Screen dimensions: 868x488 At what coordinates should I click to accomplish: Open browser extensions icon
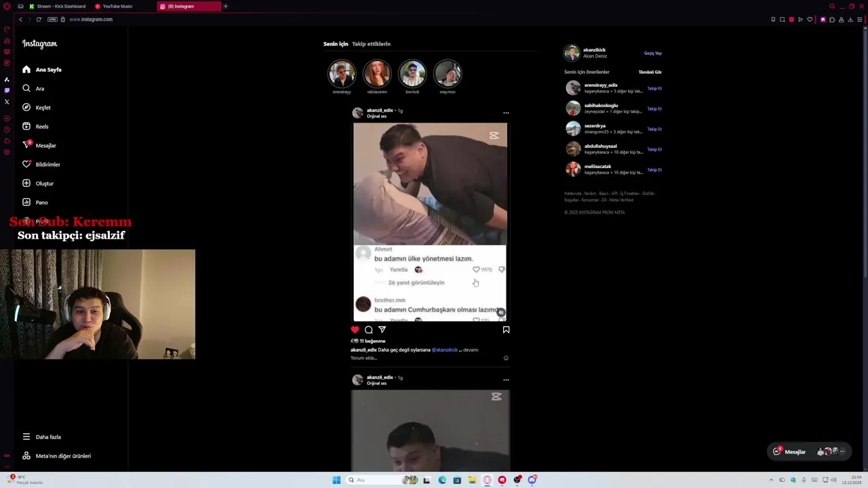pyautogui.click(x=832, y=19)
